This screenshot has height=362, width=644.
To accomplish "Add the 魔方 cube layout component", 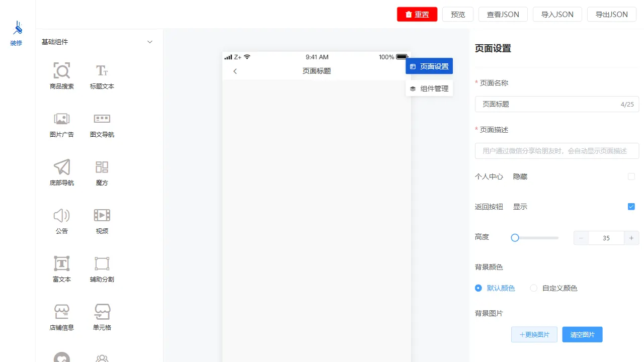I will 102,172.
